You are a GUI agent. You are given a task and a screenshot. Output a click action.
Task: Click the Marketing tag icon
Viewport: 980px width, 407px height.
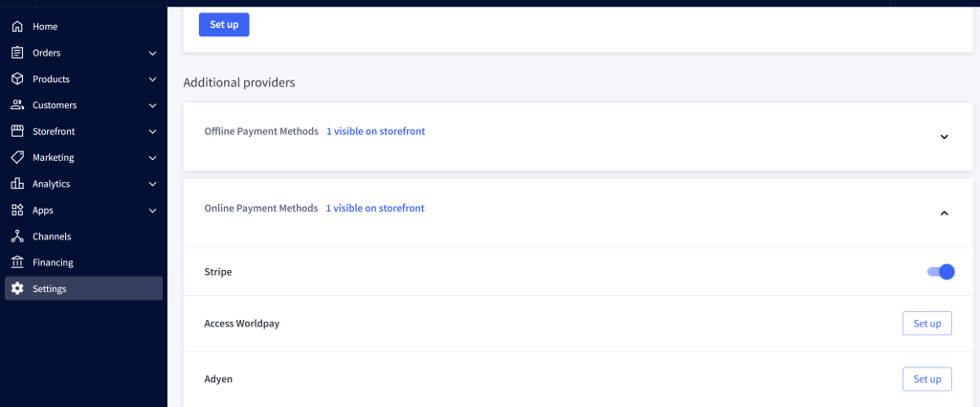(17, 158)
